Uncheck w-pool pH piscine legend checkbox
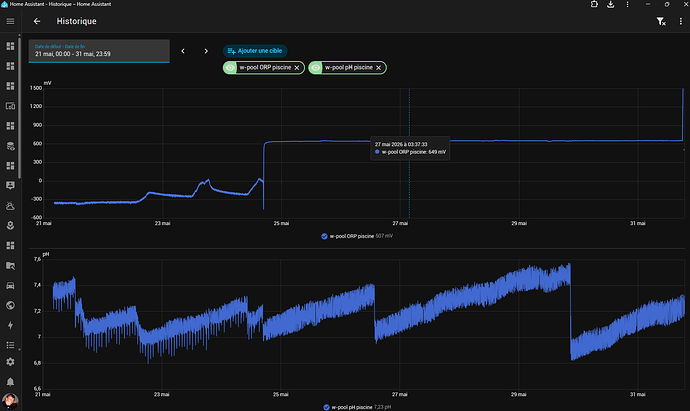The width and height of the screenshot is (690, 411). coord(326,407)
